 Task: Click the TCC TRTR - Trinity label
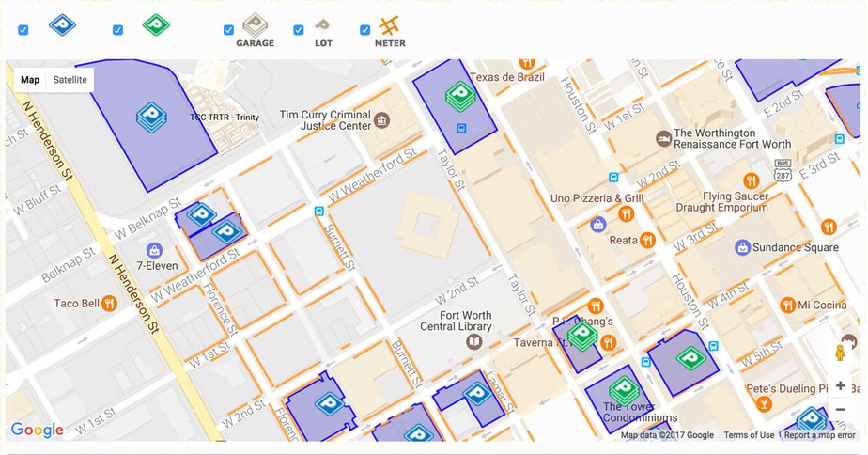click(225, 117)
